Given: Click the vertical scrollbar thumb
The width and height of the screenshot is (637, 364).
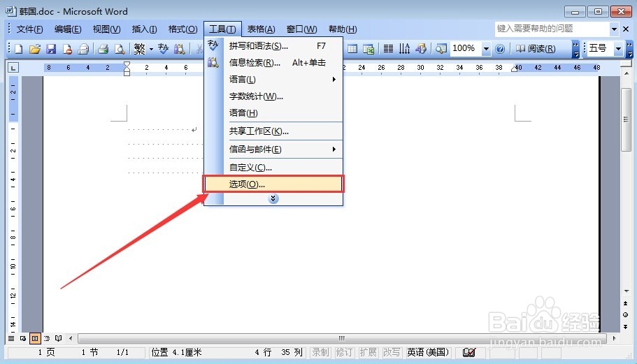Looking at the screenshot, I should click(626, 119).
